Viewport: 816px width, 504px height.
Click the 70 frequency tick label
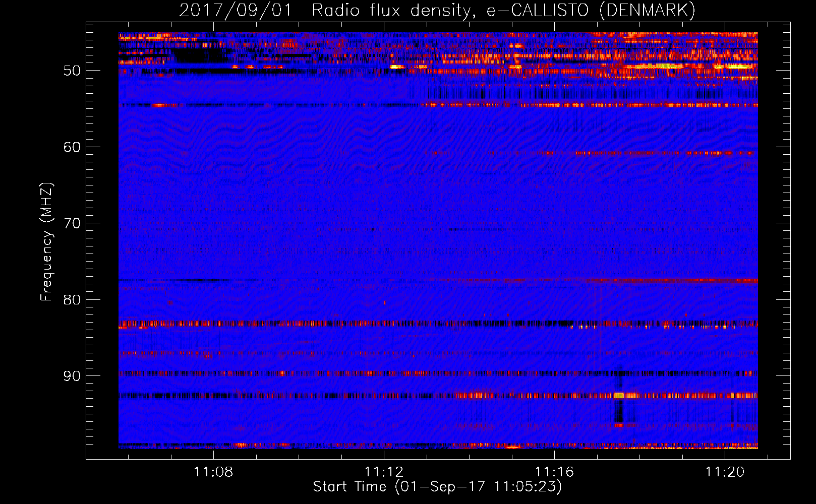coord(72,223)
